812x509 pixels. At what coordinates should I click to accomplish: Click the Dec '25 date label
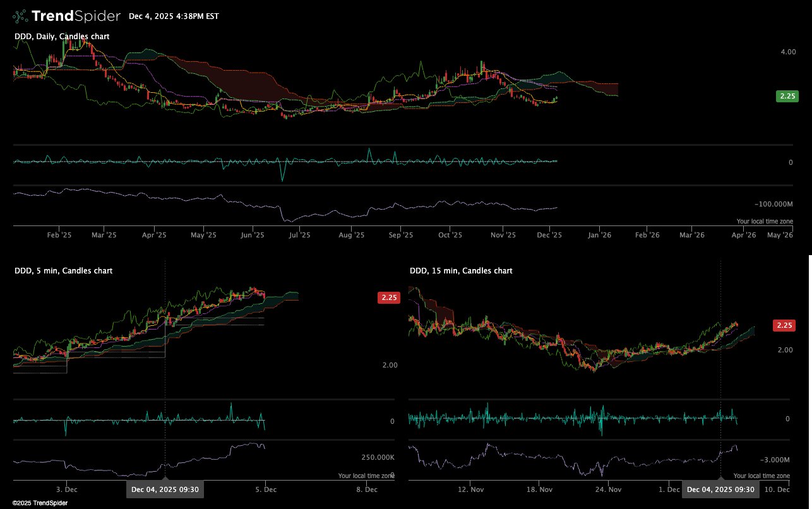click(x=549, y=235)
